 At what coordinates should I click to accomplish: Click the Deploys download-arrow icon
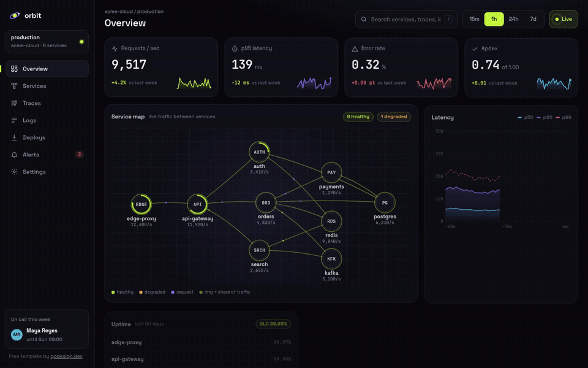pos(14,137)
